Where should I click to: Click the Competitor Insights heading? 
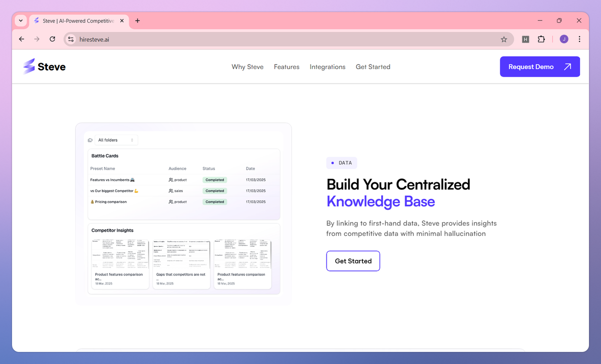tap(112, 230)
